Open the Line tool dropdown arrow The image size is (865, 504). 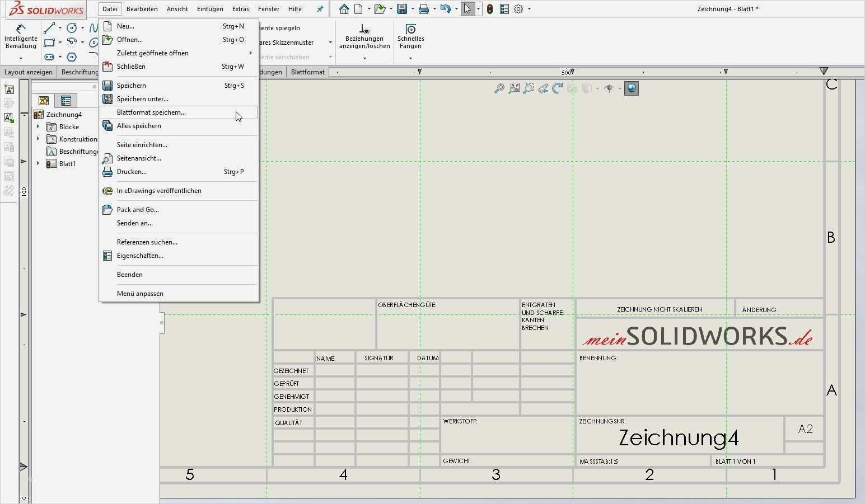click(x=60, y=28)
